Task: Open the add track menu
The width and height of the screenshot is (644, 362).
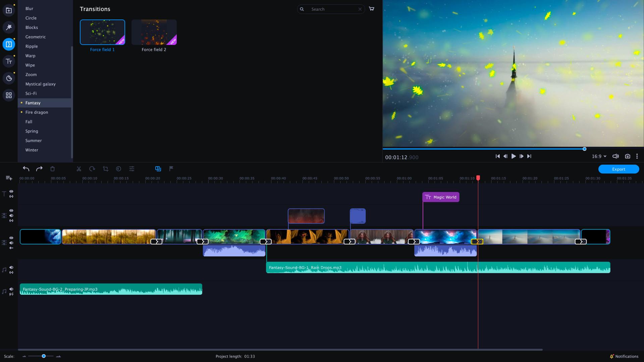Action: (x=9, y=178)
